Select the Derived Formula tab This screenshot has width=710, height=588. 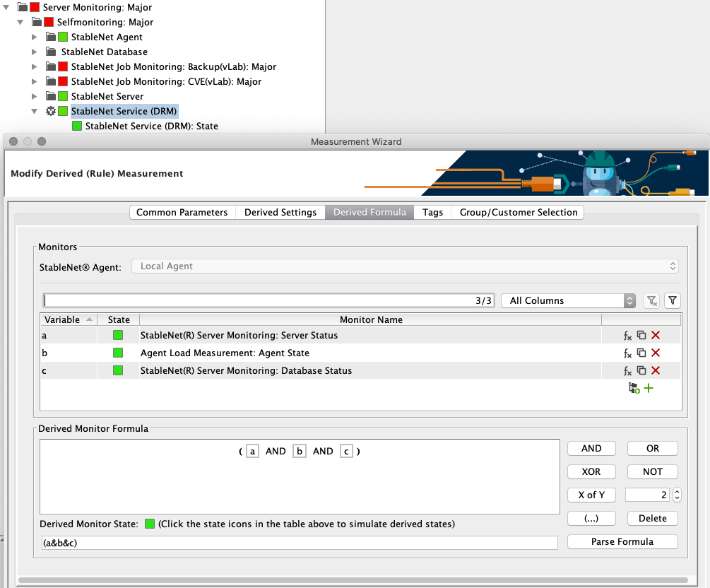(369, 213)
